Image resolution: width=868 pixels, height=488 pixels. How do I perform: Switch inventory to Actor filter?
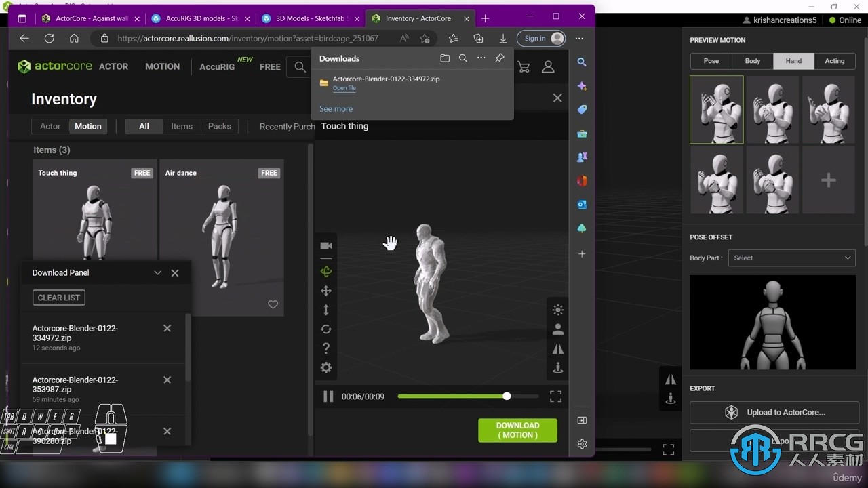(50, 126)
